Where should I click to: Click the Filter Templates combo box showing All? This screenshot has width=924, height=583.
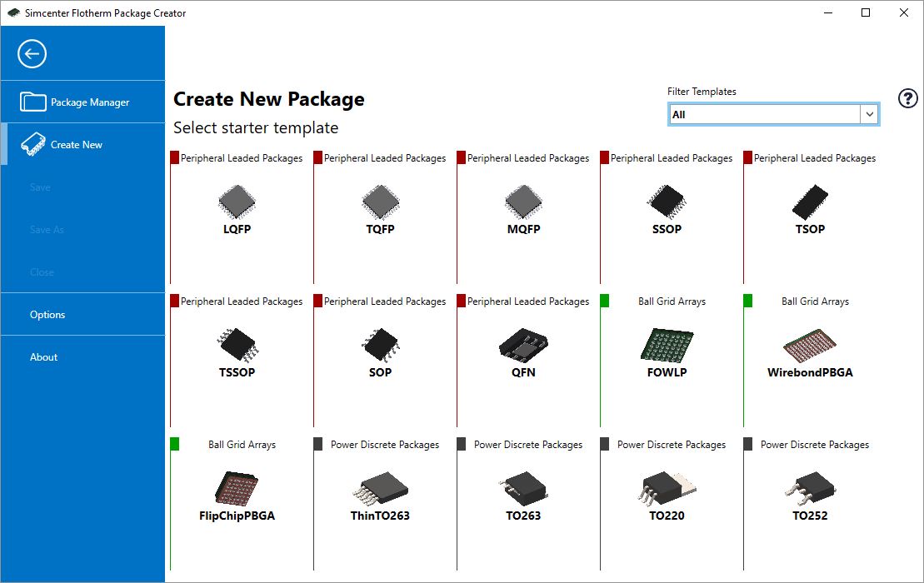773,115
